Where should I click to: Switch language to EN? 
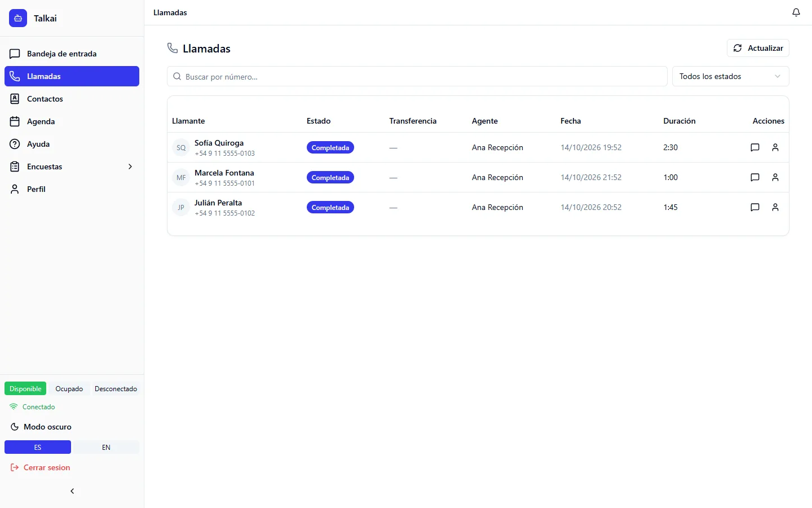click(x=106, y=447)
